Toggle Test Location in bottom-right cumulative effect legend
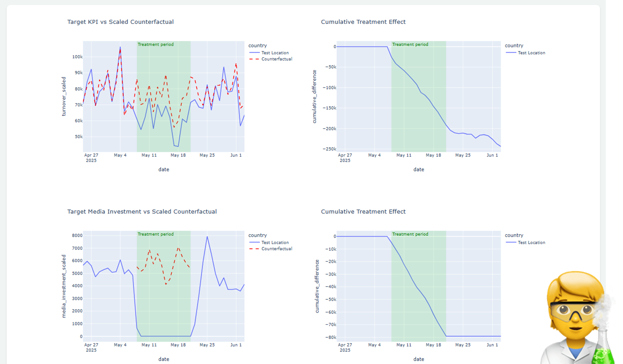623x364 pixels. coord(532,242)
